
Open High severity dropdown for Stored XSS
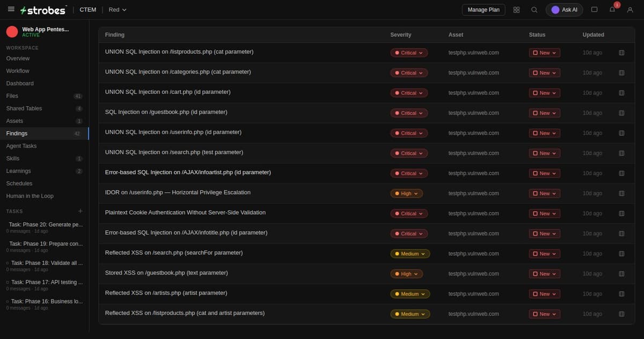(407, 274)
